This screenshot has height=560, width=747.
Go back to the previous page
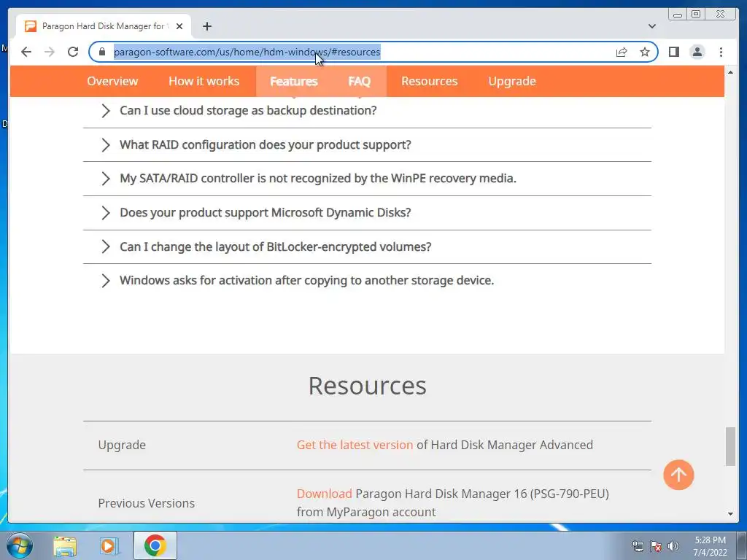coord(26,52)
